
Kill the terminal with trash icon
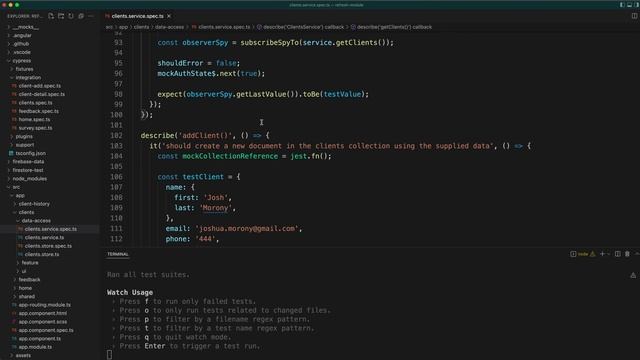coord(627,254)
